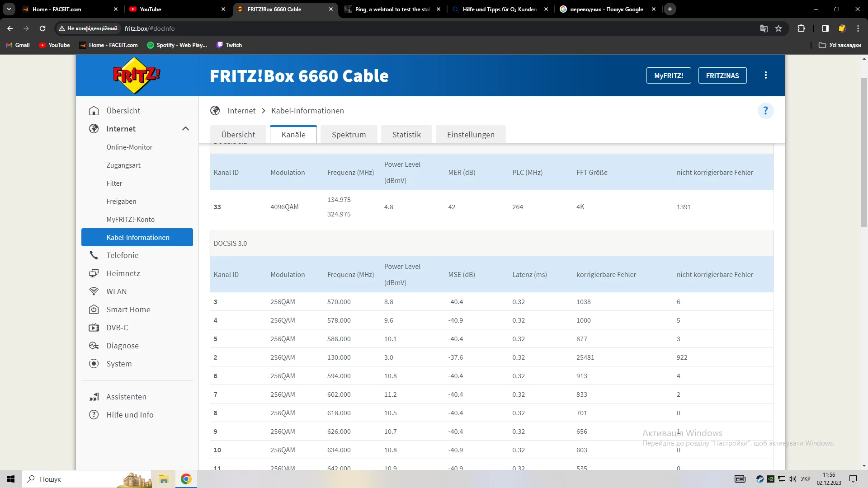Open the help question mark icon

point(765,111)
